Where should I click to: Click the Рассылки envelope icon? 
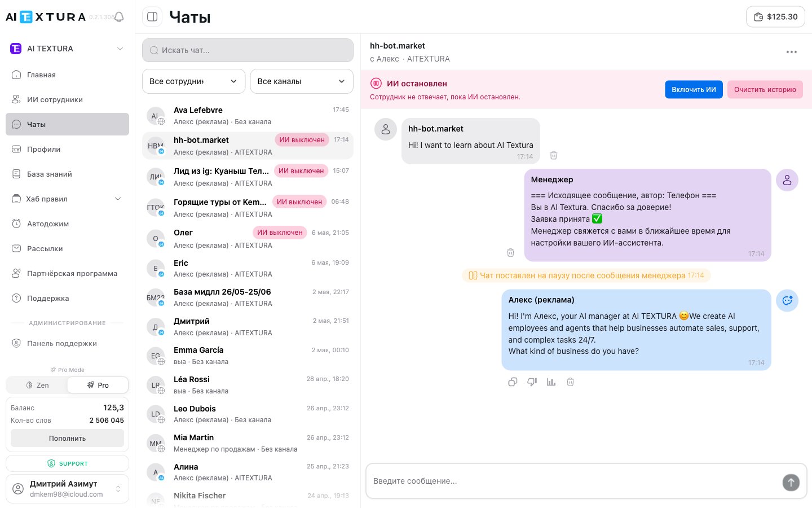[x=16, y=248]
